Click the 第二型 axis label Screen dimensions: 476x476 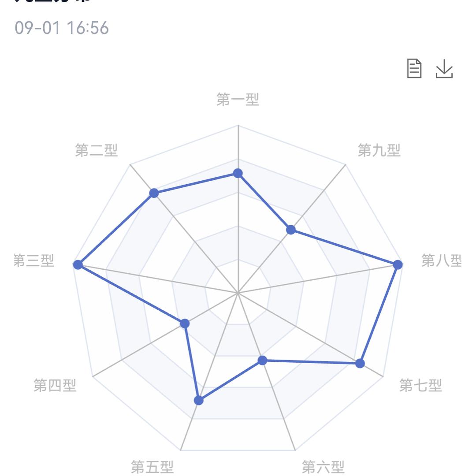point(96,150)
